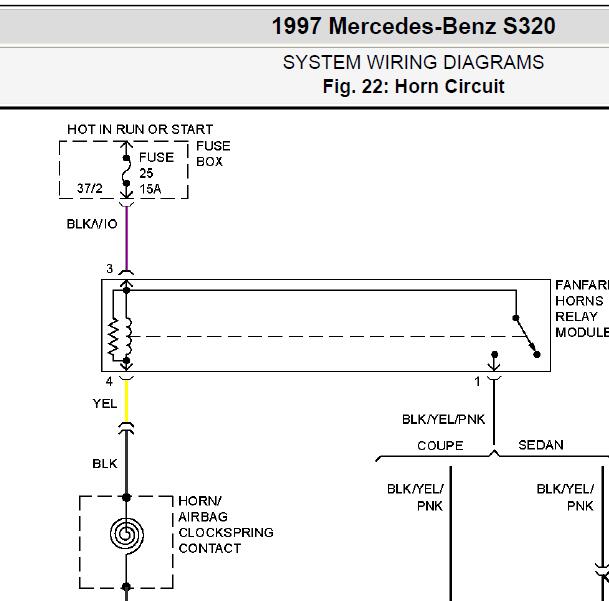Click the 'BLK/YEL/ PNK' label on the SEDAN wire

565,497
